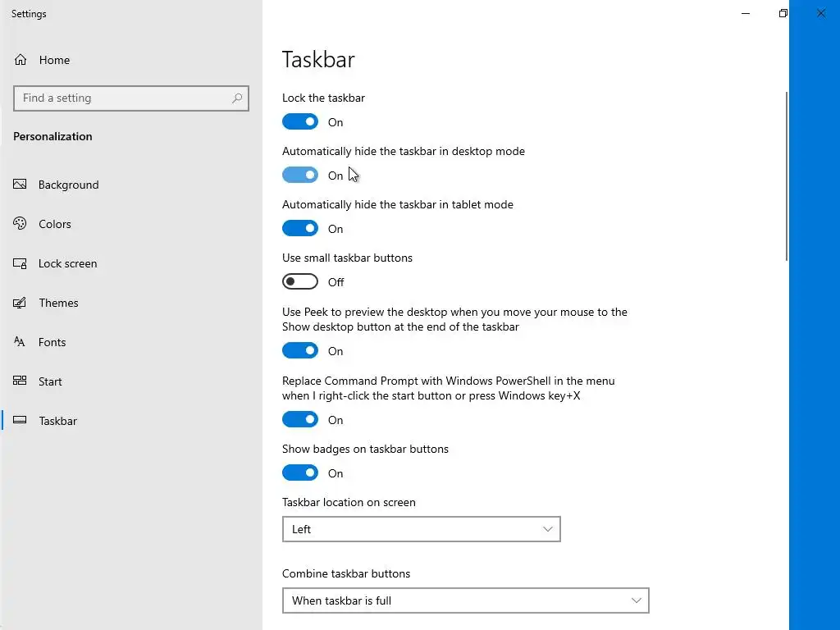Open Taskbar location on screen dropdown
840x630 pixels.
point(421,529)
